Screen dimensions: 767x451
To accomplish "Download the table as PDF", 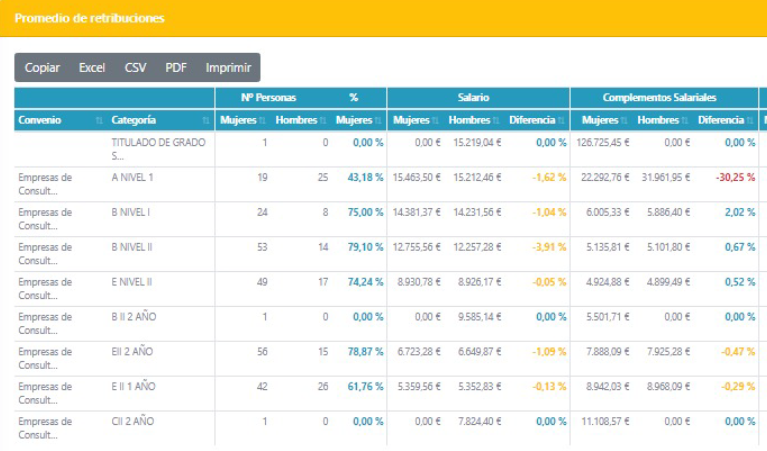I will (x=176, y=68).
